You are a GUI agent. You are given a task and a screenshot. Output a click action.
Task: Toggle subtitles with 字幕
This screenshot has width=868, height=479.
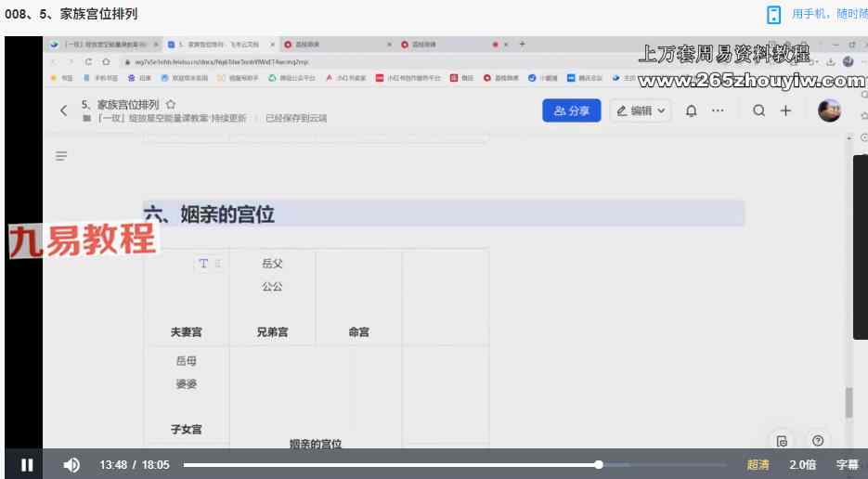coord(847,465)
